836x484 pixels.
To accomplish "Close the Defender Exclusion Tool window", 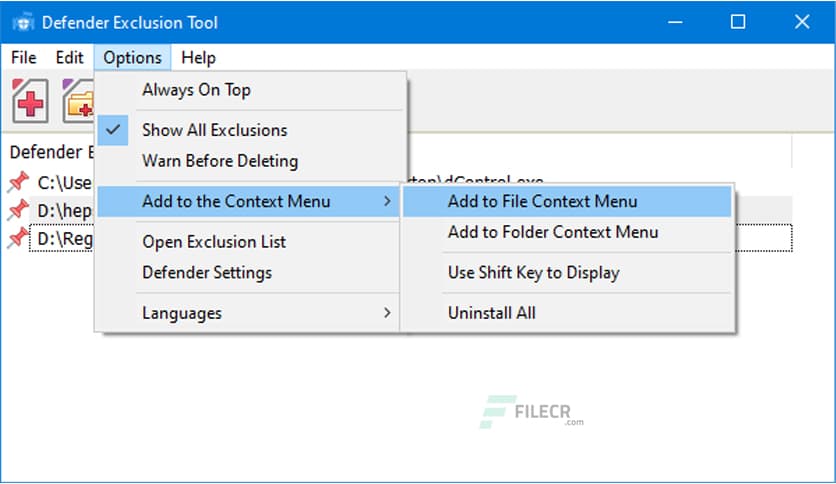I will tap(802, 22).
